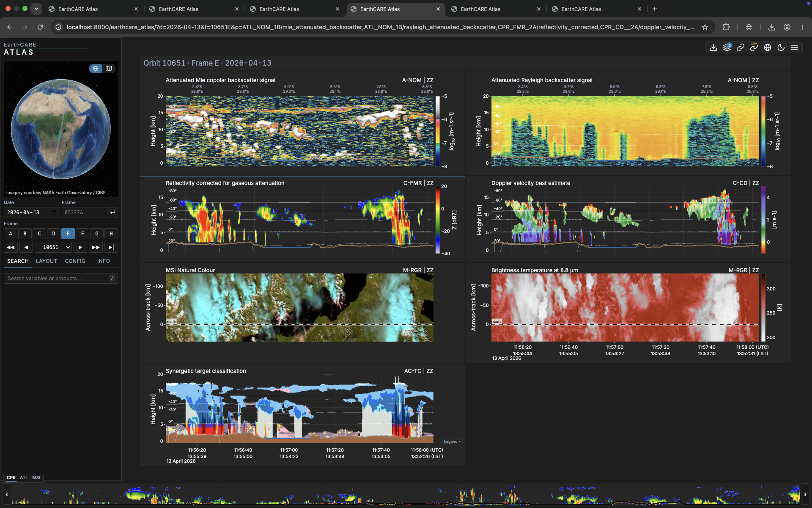Click the JSON link icon
The width and height of the screenshot is (812, 508).
click(754, 47)
